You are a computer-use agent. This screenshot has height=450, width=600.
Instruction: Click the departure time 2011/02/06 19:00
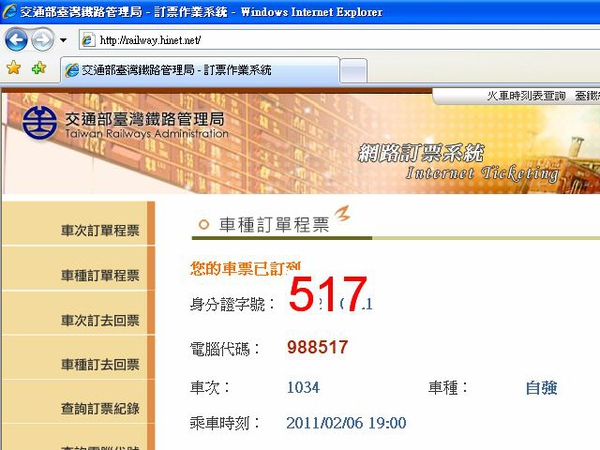pos(346,423)
